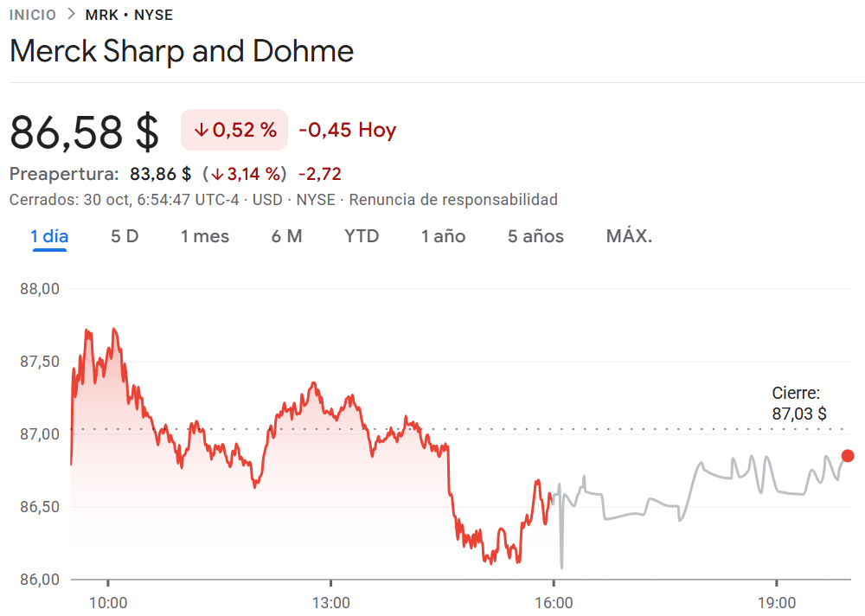This screenshot has height=616, width=865.
Task: Click the Merck Sharp and Dohme title
Action: point(182,51)
